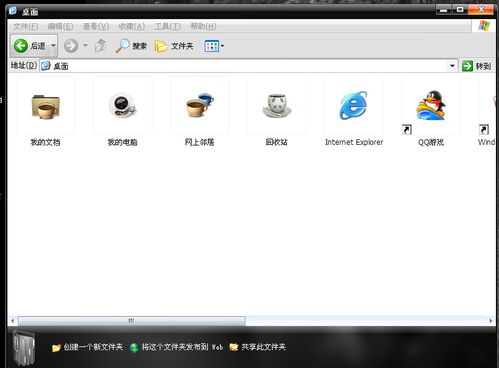The height and width of the screenshot is (368, 499).
Task: Expand the back history dropdown arrow
Action: (53, 46)
